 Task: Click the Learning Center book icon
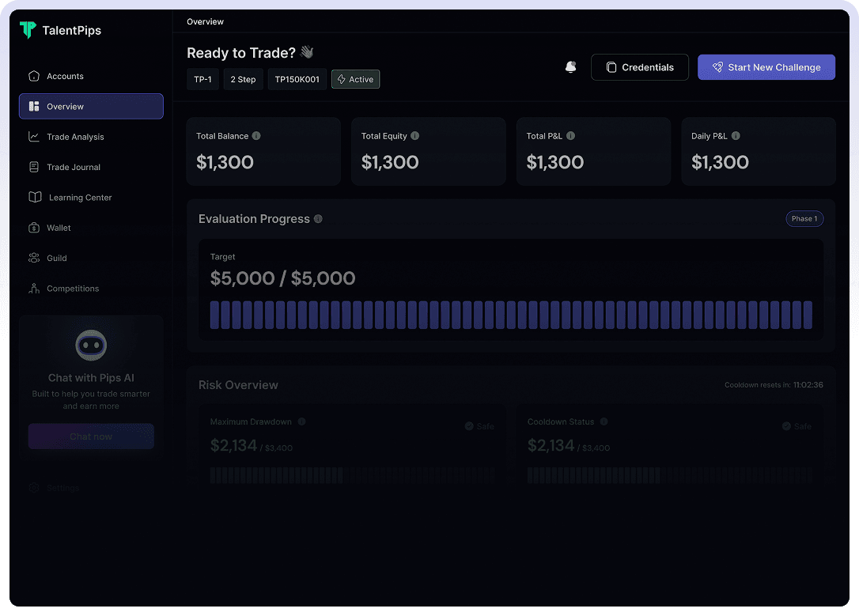[x=35, y=197]
